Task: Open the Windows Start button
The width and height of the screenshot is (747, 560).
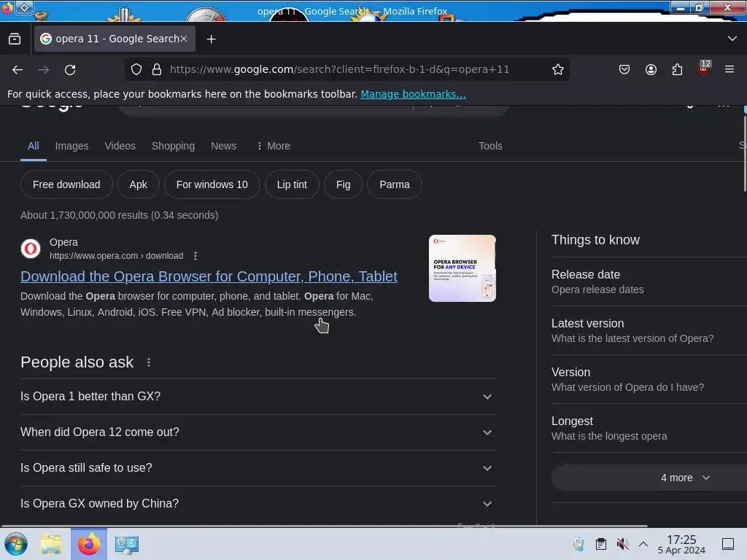Action: pyautogui.click(x=16, y=544)
